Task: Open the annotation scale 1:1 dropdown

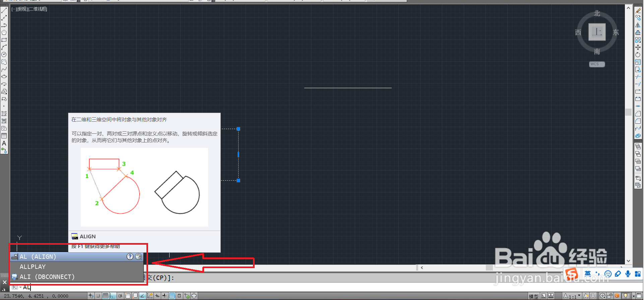Action: 572,296
